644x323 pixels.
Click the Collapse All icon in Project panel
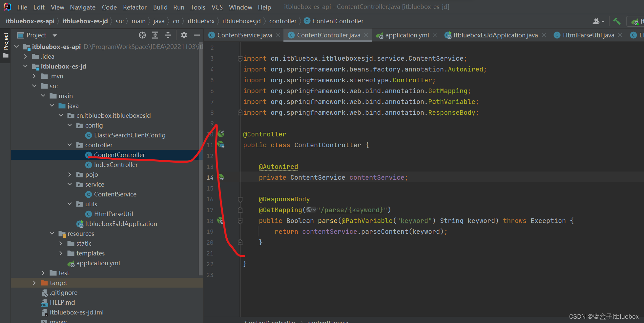pos(168,35)
